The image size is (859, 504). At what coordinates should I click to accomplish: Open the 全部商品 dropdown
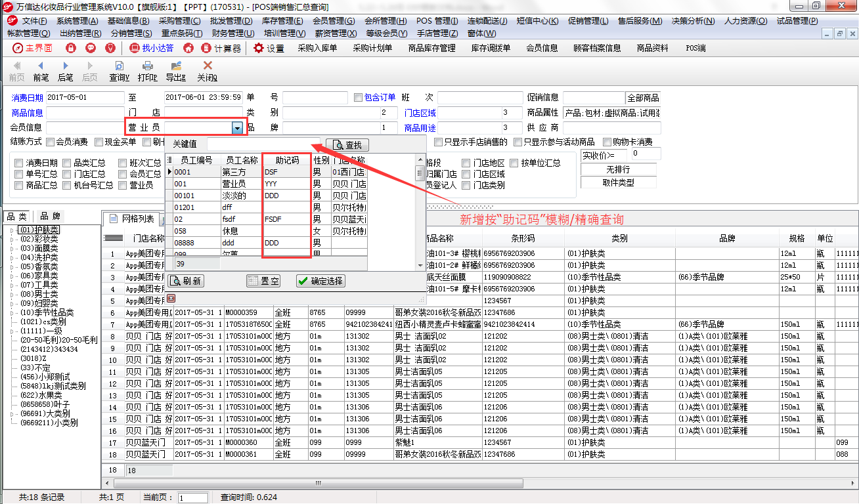click(643, 98)
